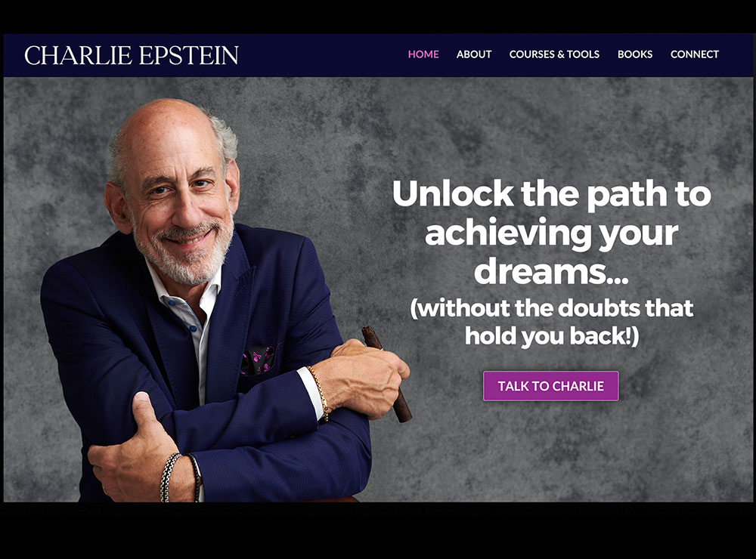Select the word 'dreams...' in the headline
This screenshot has width=756, height=559.
coord(552,272)
